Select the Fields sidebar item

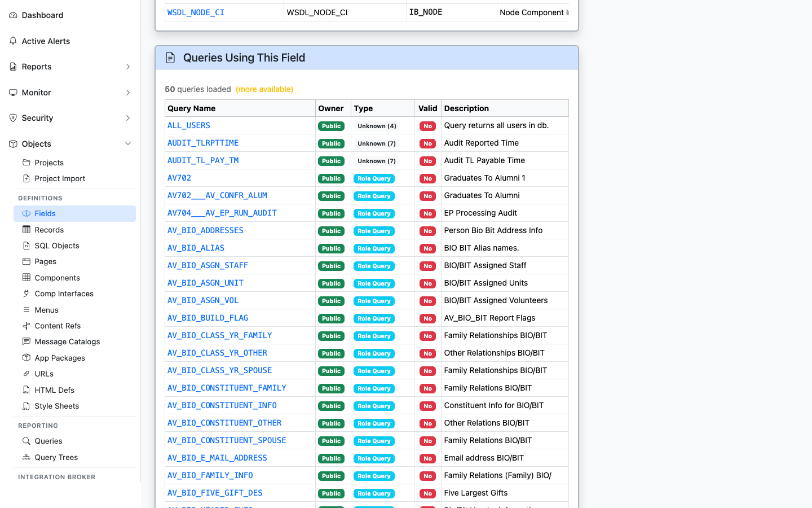(74, 213)
